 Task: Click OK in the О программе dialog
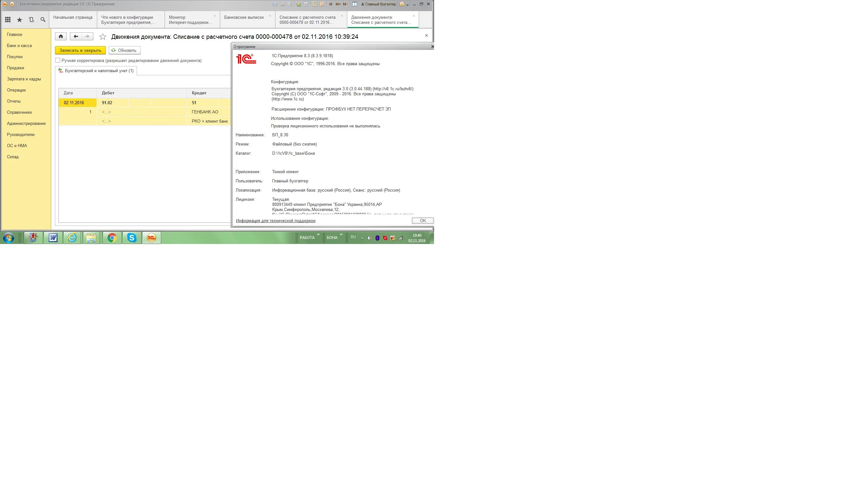pos(423,221)
